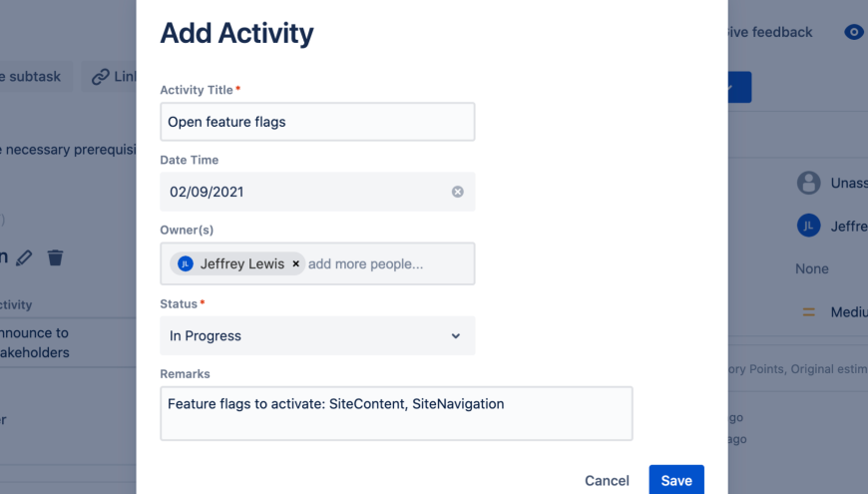
Task: Open the Date Time field
Action: click(x=304, y=192)
